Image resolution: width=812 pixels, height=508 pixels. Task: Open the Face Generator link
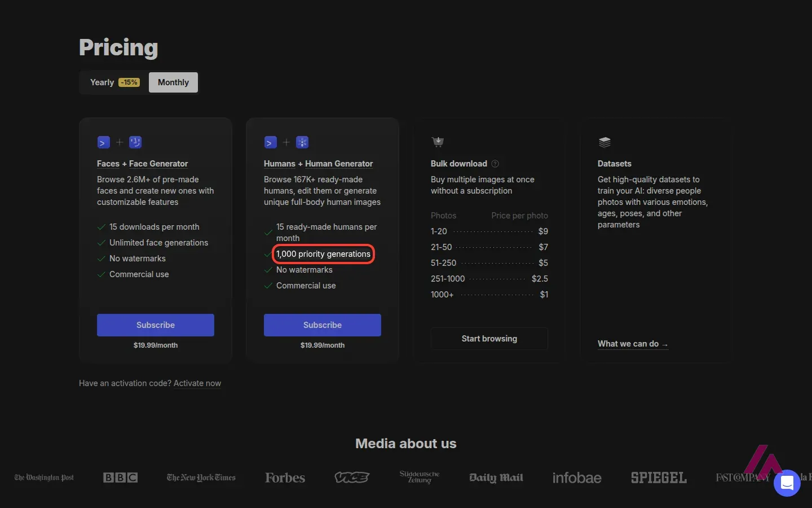tap(158, 164)
